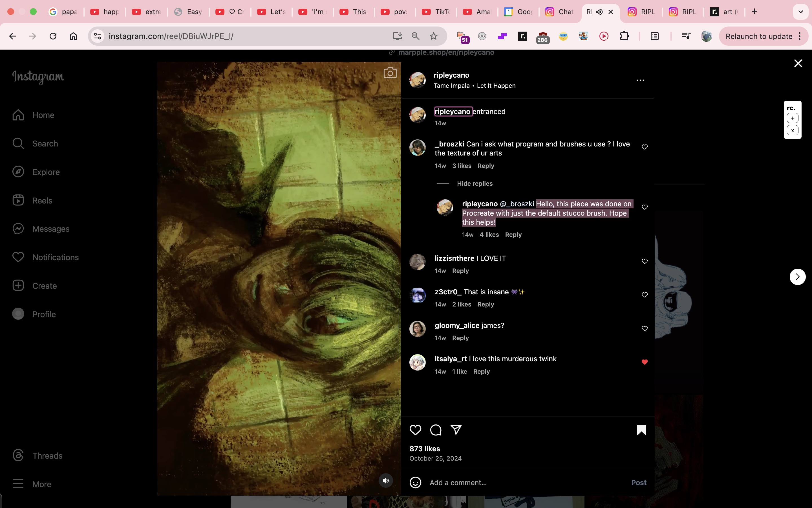Like the reel with heart icon
This screenshot has height=508, width=812.
(x=415, y=430)
